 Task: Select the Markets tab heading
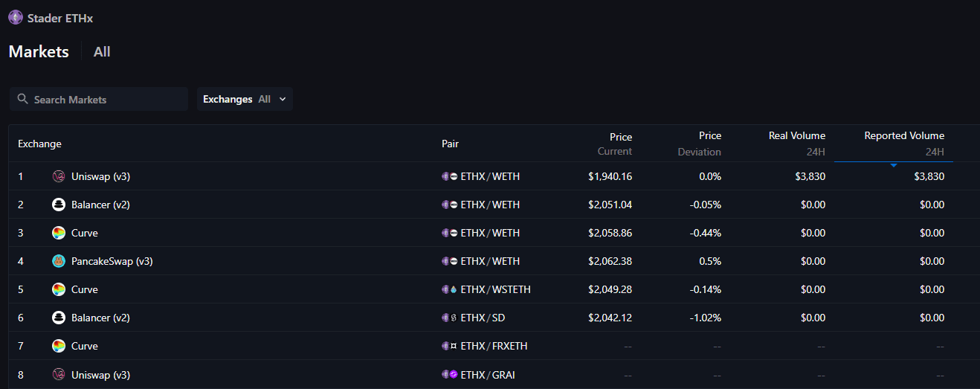(39, 52)
